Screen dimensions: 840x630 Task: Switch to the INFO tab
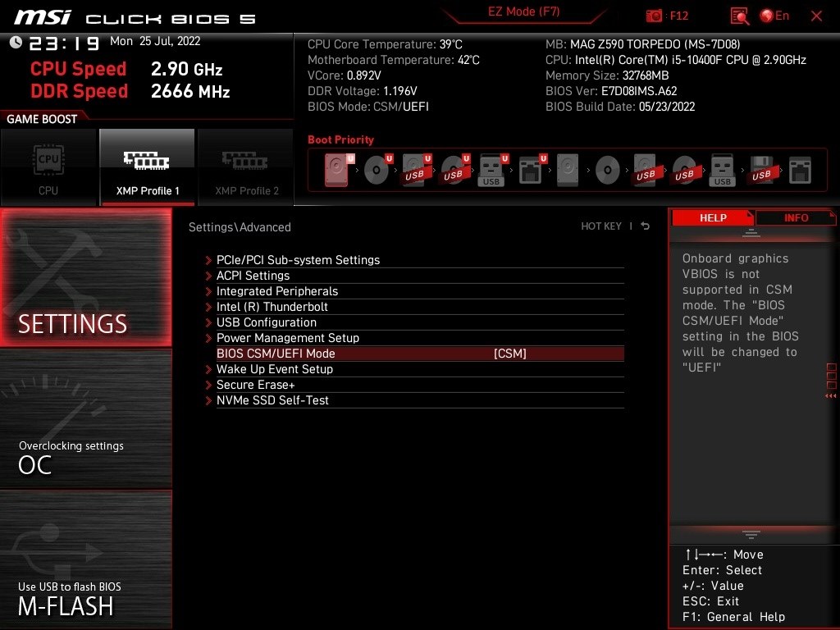pyautogui.click(x=795, y=217)
